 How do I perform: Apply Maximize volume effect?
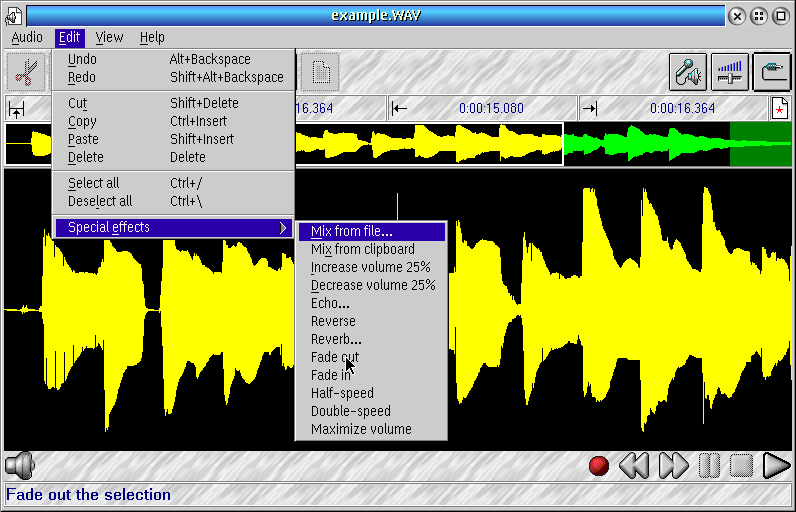[x=372, y=430]
